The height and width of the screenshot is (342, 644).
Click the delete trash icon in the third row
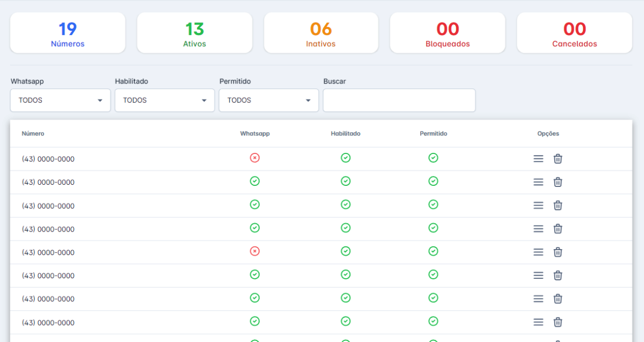pos(558,206)
